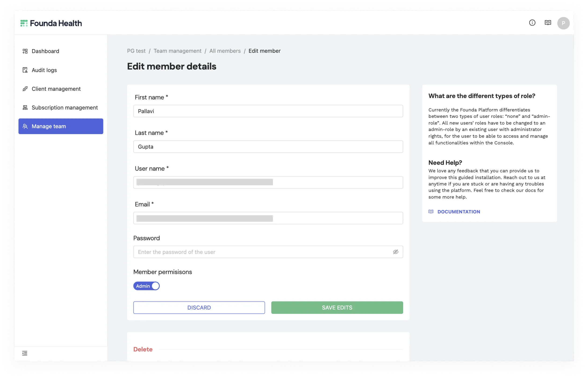The width and height of the screenshot is (588, 379).
Task: Click the Need Help? heading
Action: [x=445, y=162]
